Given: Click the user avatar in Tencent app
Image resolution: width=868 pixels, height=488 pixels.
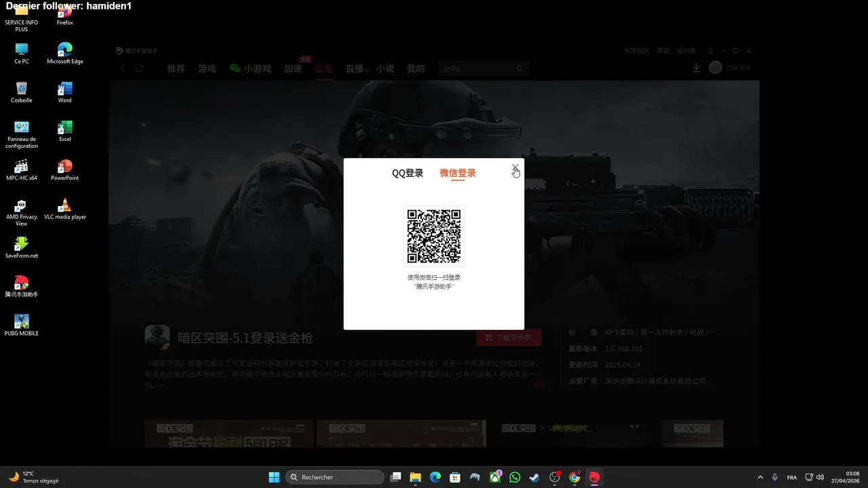Looking at the screenshot, I should pyautogui.click(x=715, y=68).
